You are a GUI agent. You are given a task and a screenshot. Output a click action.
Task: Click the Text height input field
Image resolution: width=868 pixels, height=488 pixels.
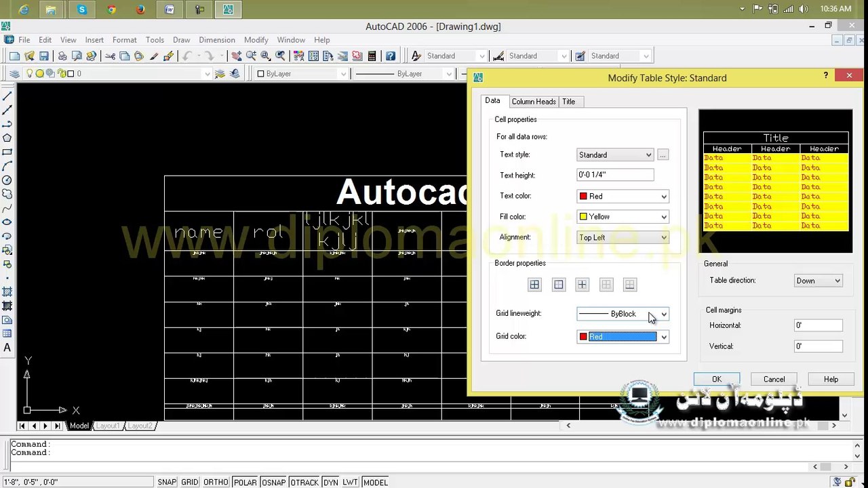click(x=615, y=175)
